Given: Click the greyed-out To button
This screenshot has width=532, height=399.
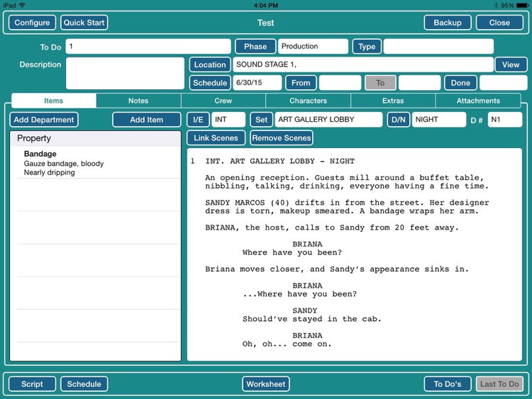Looking at the screenshot, I should [x=380, y=83].
